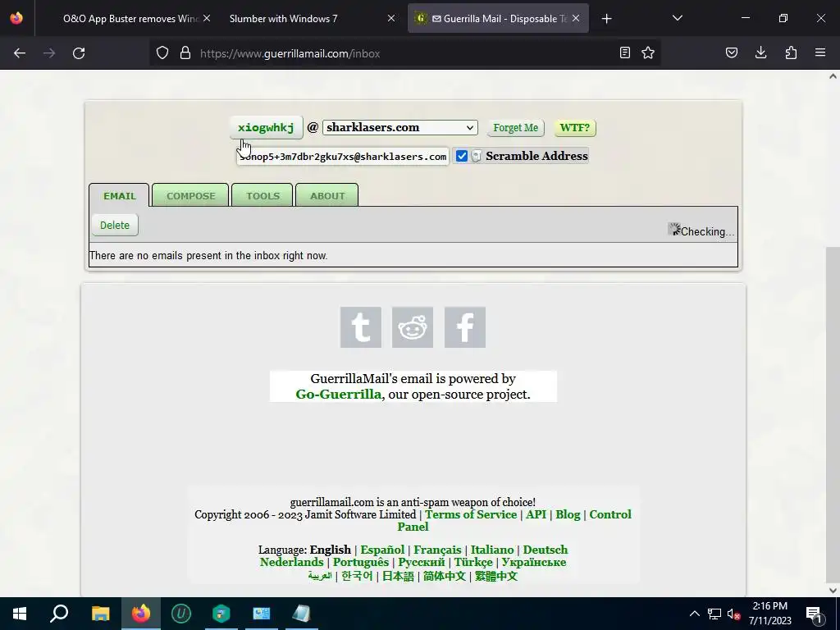Select Guerrilla Mail browser tab
Screen dimensions: 840x630
(x=498, y=19)
